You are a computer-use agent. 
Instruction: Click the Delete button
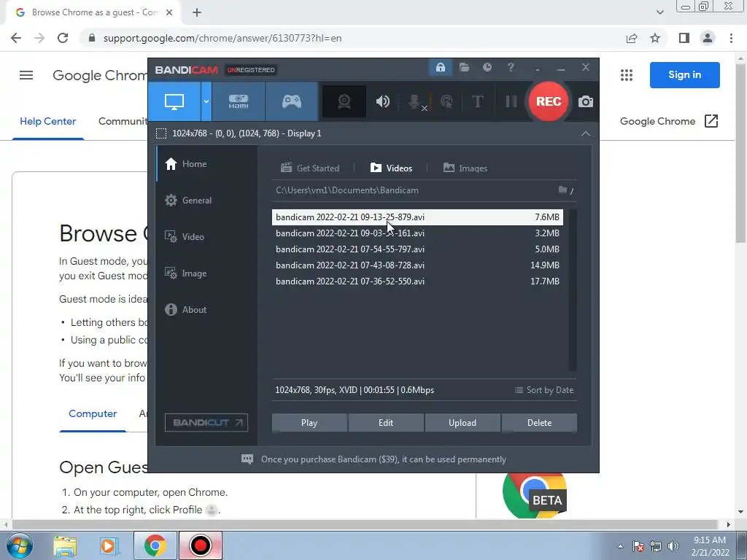coord(539,423)
